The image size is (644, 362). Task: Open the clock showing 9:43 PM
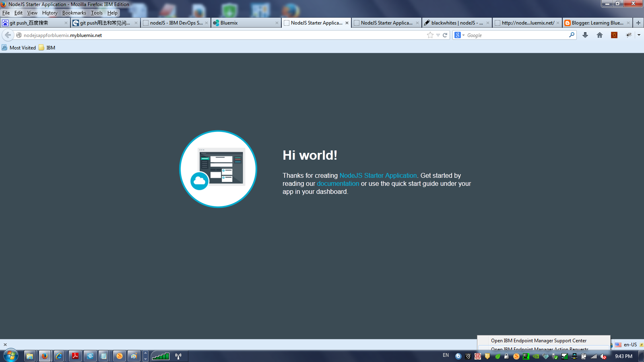[x=623, y=356]
